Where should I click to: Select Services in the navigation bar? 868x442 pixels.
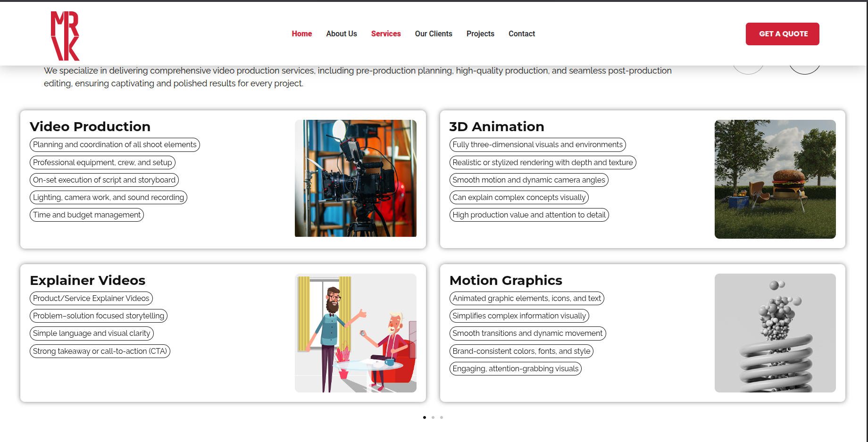tap(385, 34)
